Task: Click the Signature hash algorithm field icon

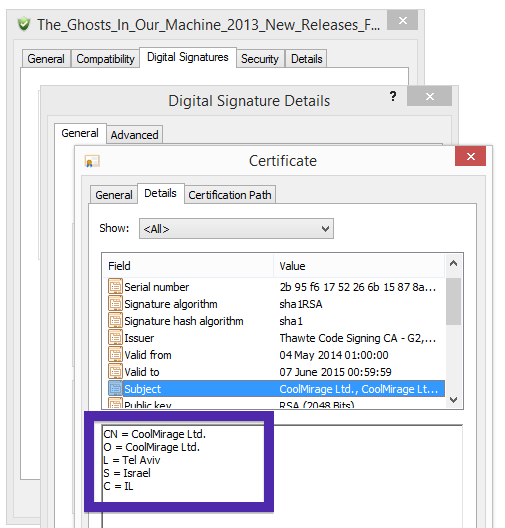Action: [115, 321]
